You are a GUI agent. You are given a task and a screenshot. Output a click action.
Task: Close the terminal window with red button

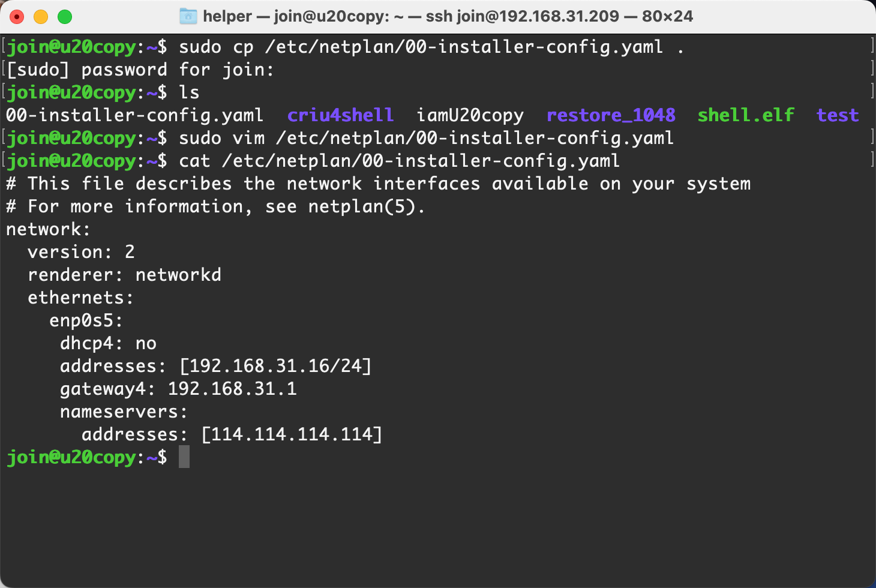(17, 17)
